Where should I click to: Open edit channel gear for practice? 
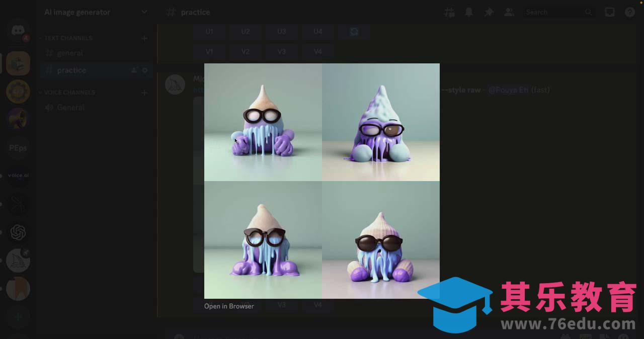pos(145,70)
